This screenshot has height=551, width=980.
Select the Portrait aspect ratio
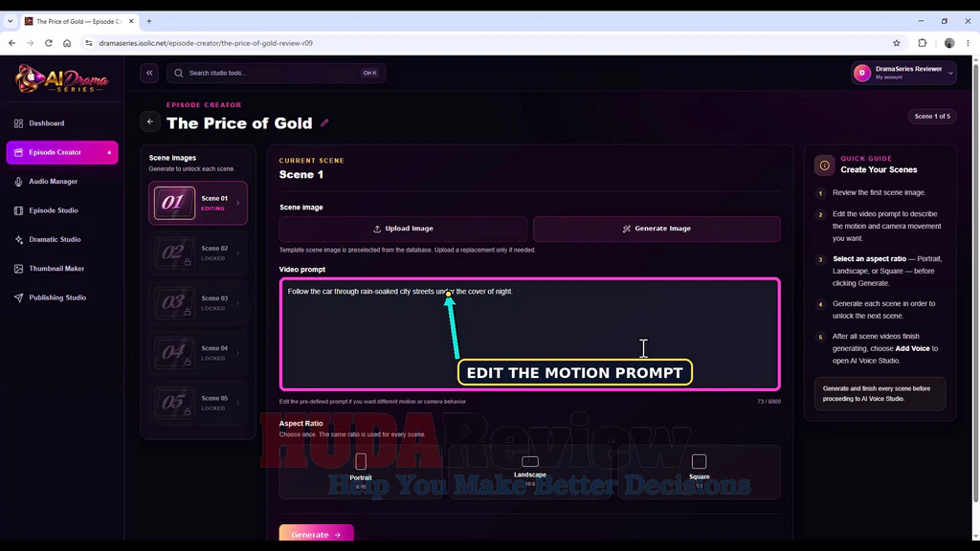click(361, 472)
